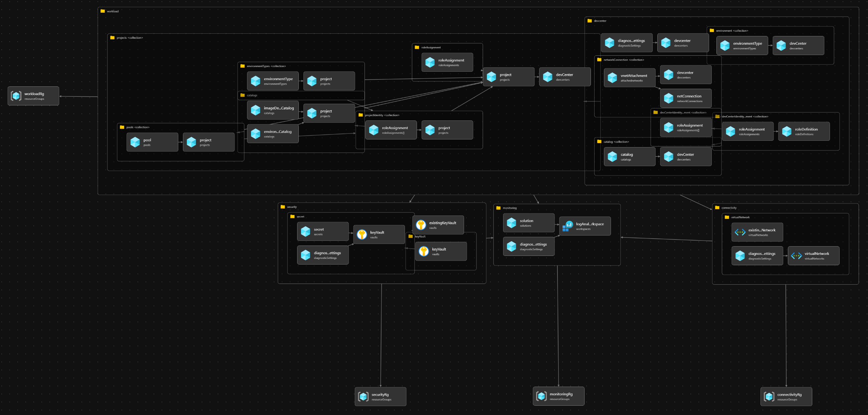868x415 pixels.
Task: Select the environment <collection> group label
Action: pyautogui.click(x=732, y=31)
